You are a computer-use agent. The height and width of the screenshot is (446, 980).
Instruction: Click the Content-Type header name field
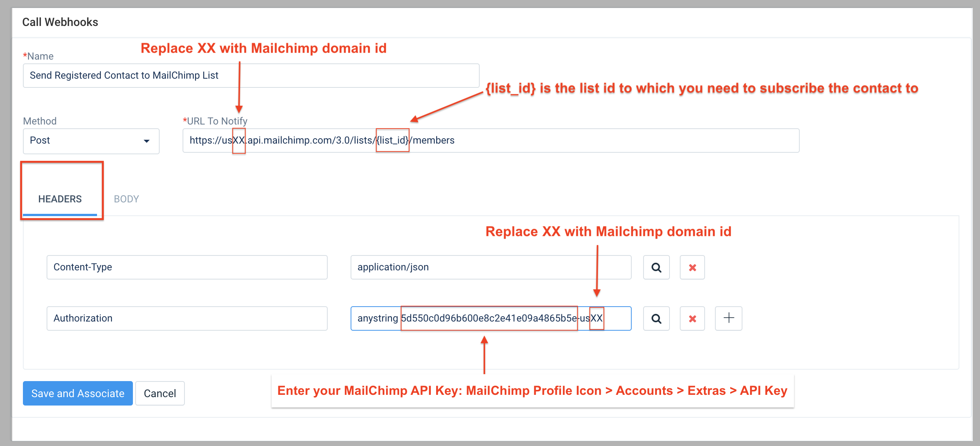click(187, 267)
